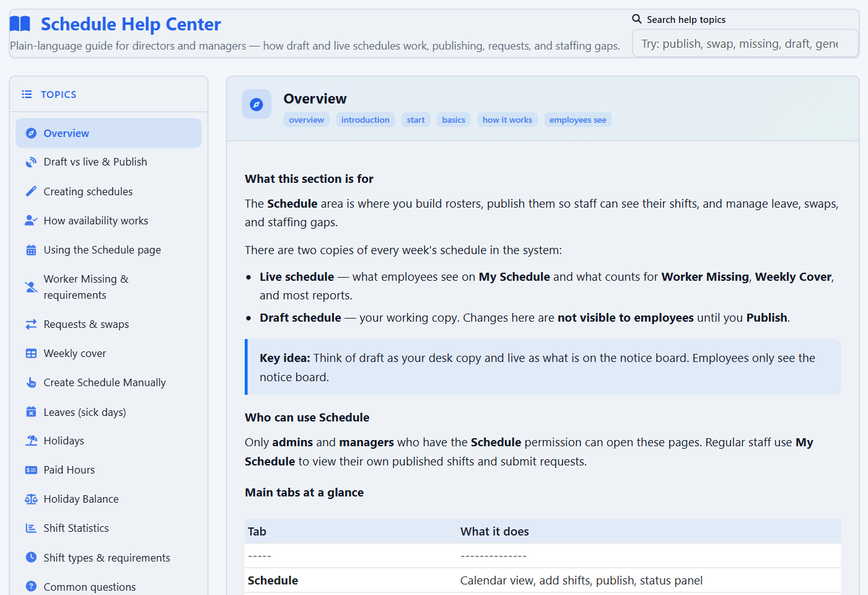Click the 'Live schedule' bullet term
The width and height of the screenshot is (868, 595).
pyautogui.click(x=297, y=276)
